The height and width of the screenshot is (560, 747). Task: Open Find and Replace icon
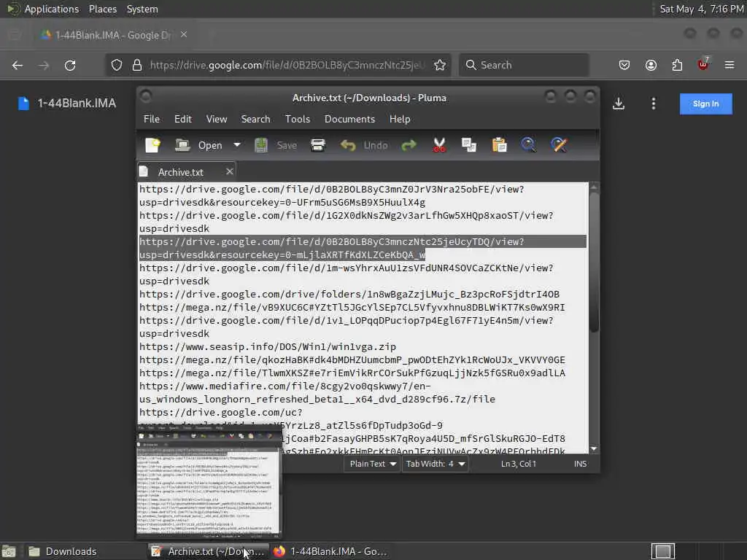[559, 145]
